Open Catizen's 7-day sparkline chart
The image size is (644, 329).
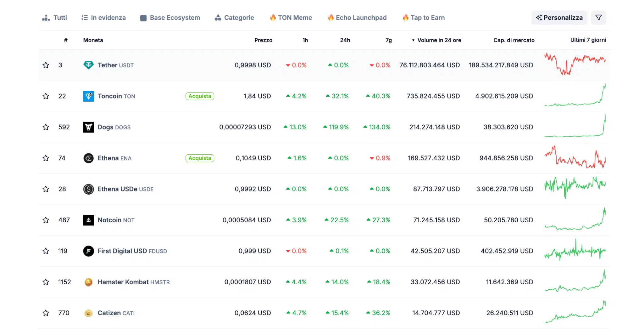click(x=575, y=312)
